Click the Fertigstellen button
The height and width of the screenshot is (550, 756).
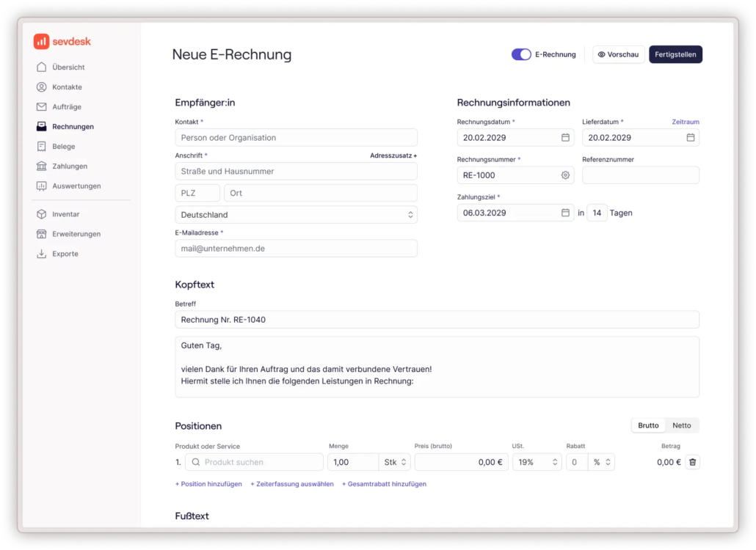675,54
